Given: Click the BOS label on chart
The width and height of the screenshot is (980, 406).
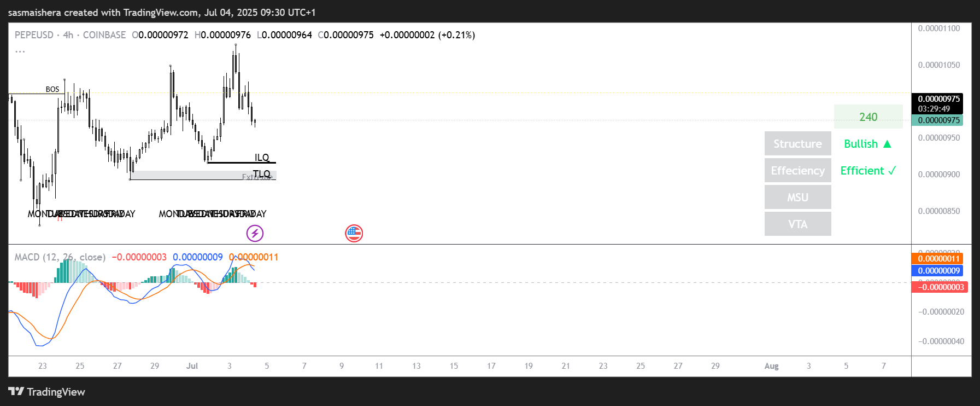Looking at the screenshot, I should pyautogui.click(x=52, y=89).
